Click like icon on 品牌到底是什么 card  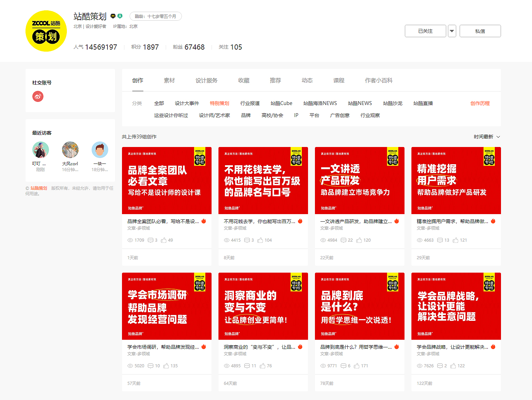tap(357, 366)
